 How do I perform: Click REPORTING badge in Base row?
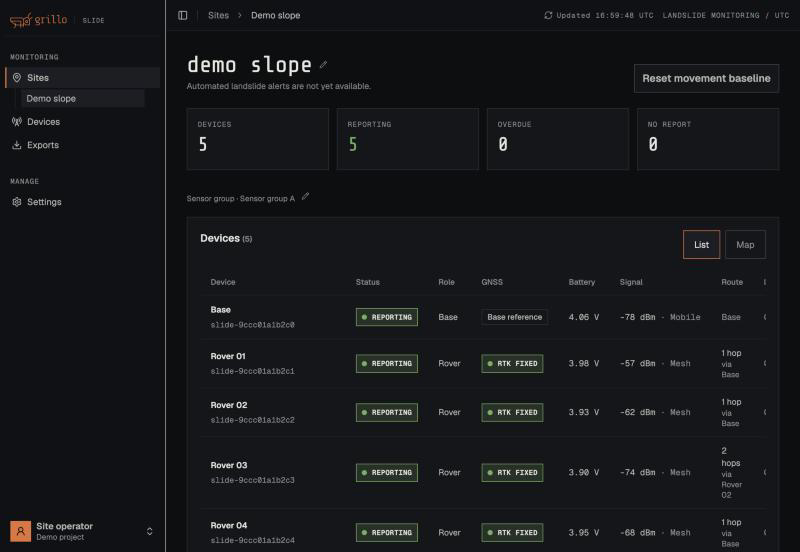[387, 317]
